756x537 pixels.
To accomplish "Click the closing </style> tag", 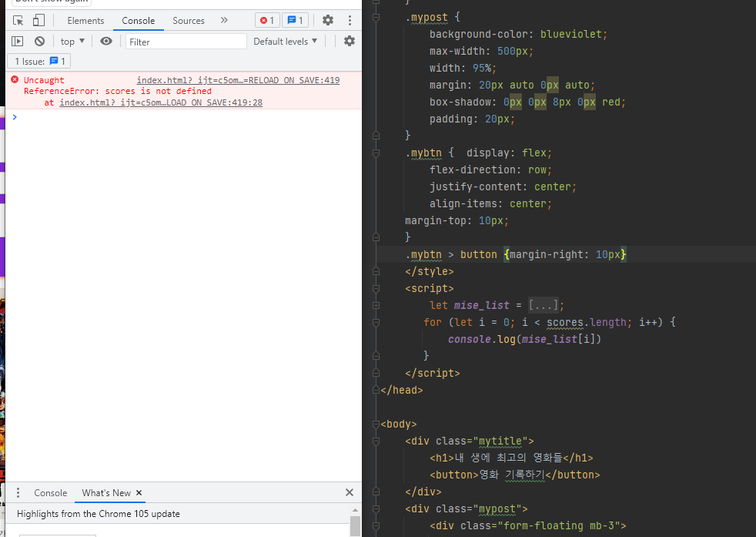I will 429,272.
